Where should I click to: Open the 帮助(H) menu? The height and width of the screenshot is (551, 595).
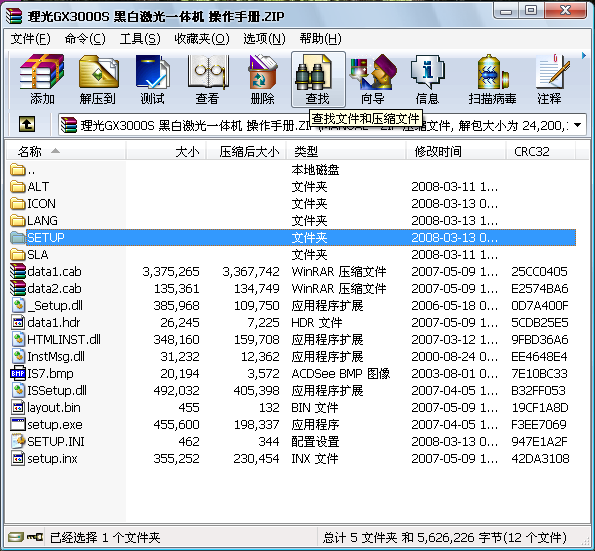(x=321, y=38)
